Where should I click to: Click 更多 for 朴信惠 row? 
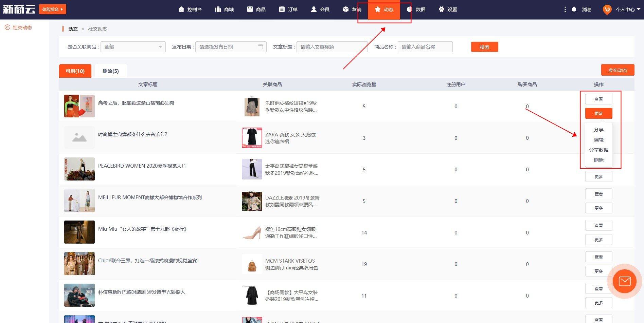tap(598, 303)
